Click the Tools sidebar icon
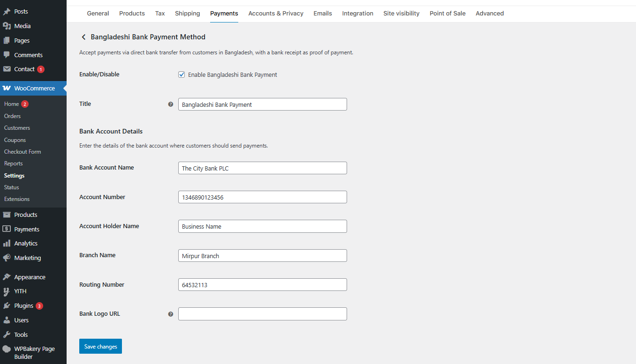This screenshot has width=636, height=364. point(7,334)
